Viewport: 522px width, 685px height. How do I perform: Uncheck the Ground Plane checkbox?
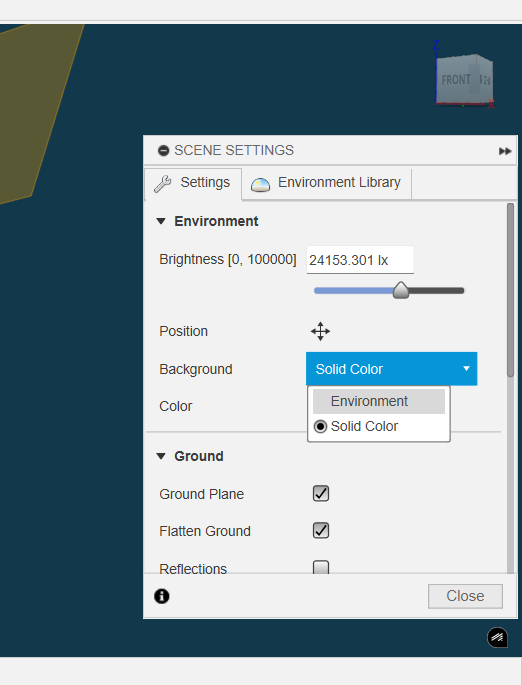[321, 494]
